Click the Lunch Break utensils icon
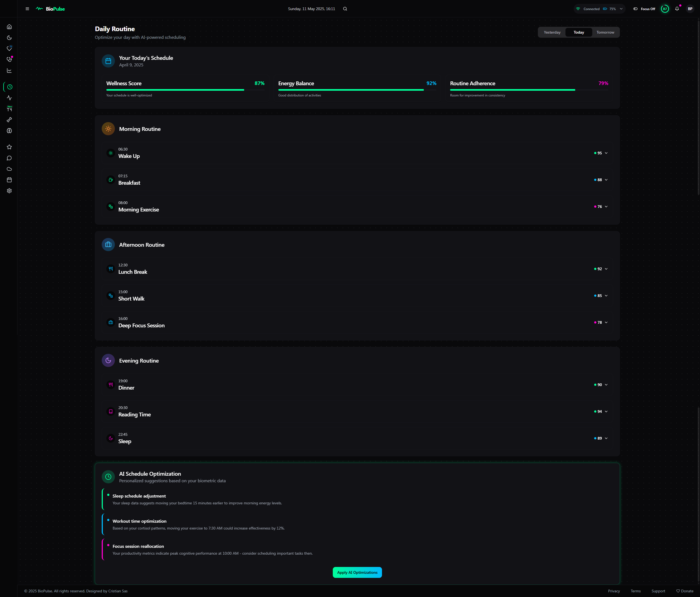Image resolution: width=700 pixels, height=597 pixels. point(110,269)
